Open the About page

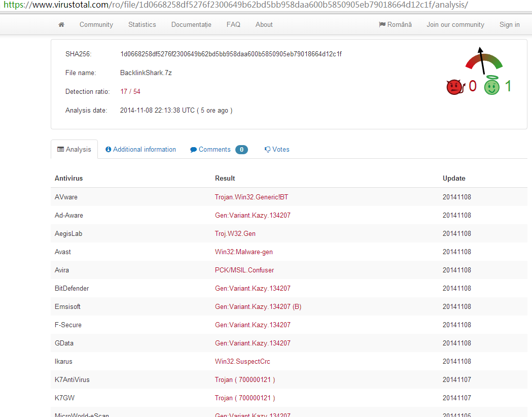tap(264, 25)
